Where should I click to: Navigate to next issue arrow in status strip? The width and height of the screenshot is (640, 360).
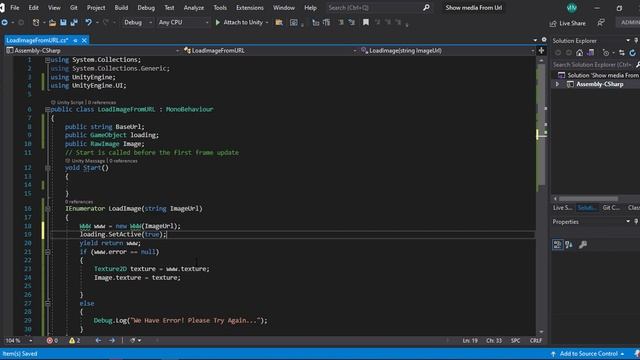(x=111, y=340)
